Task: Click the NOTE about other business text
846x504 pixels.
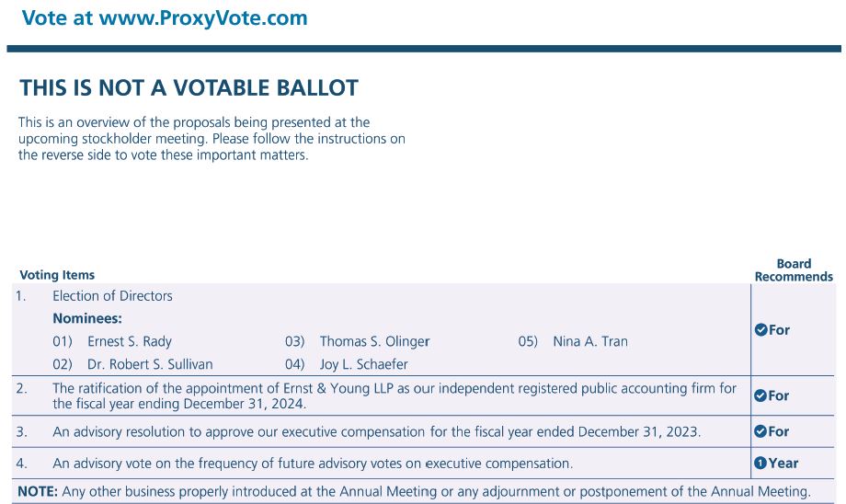Action: [414, 492]
